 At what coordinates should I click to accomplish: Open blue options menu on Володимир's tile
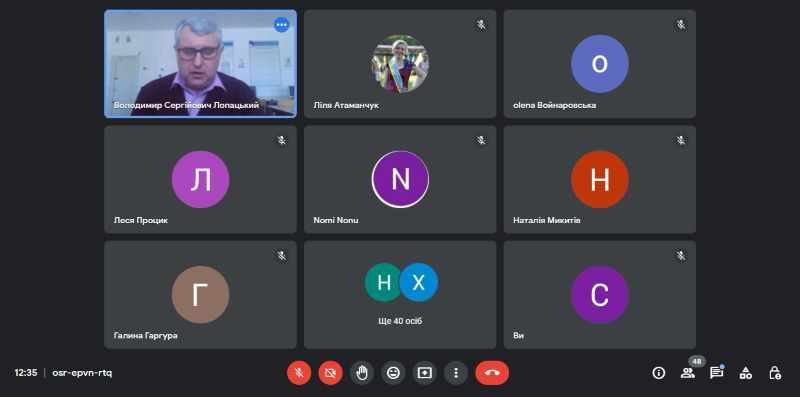click(x=282, y=24)
